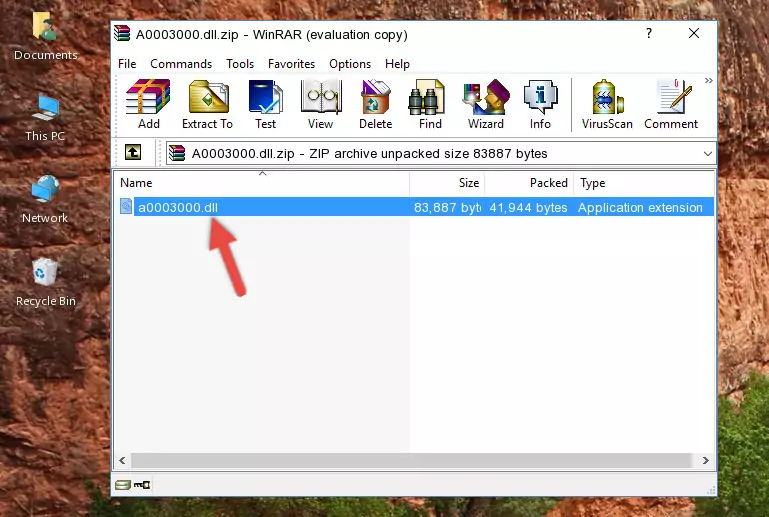The width and height of the screenshot is (769, 517).
Task: Select the This PC desktop icon
Action: pos(45,118)
